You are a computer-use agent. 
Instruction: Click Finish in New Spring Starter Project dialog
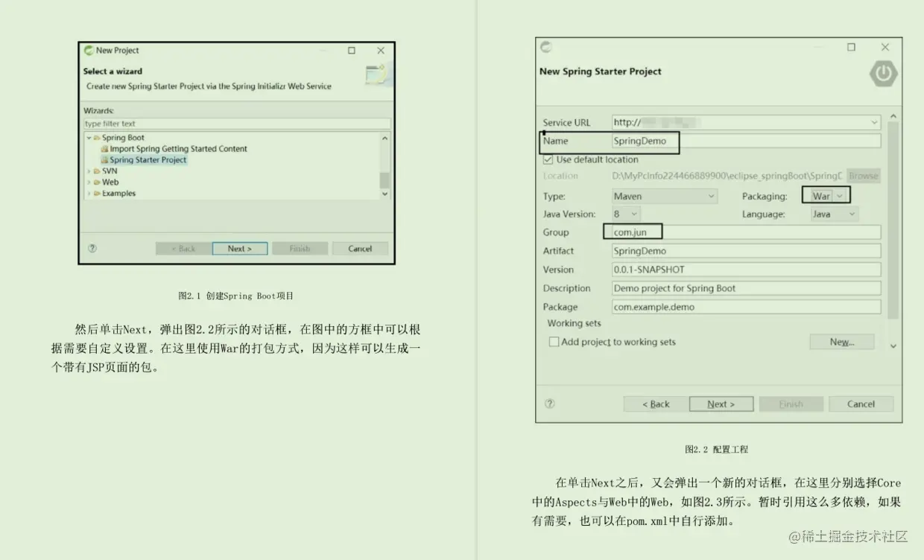coord(791,404)
